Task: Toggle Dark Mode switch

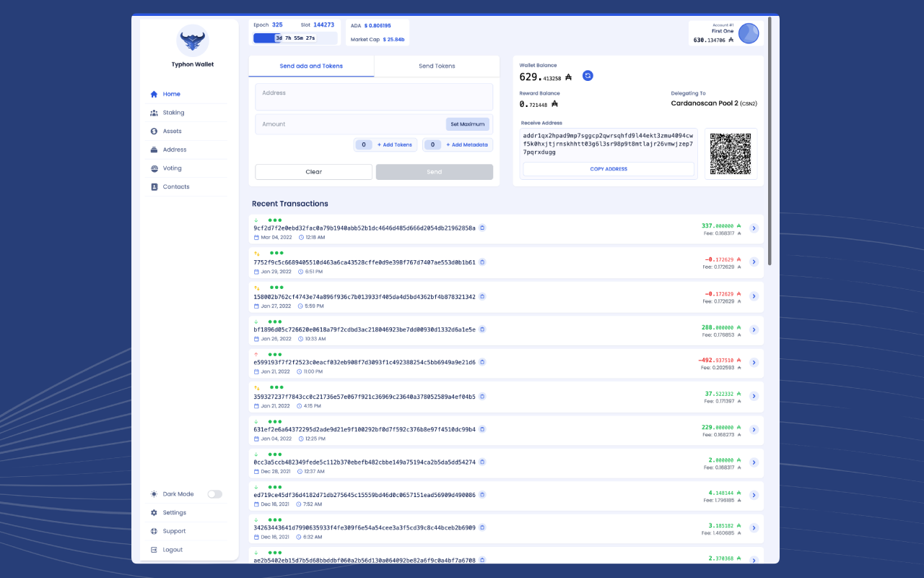Action: (214, 493)
